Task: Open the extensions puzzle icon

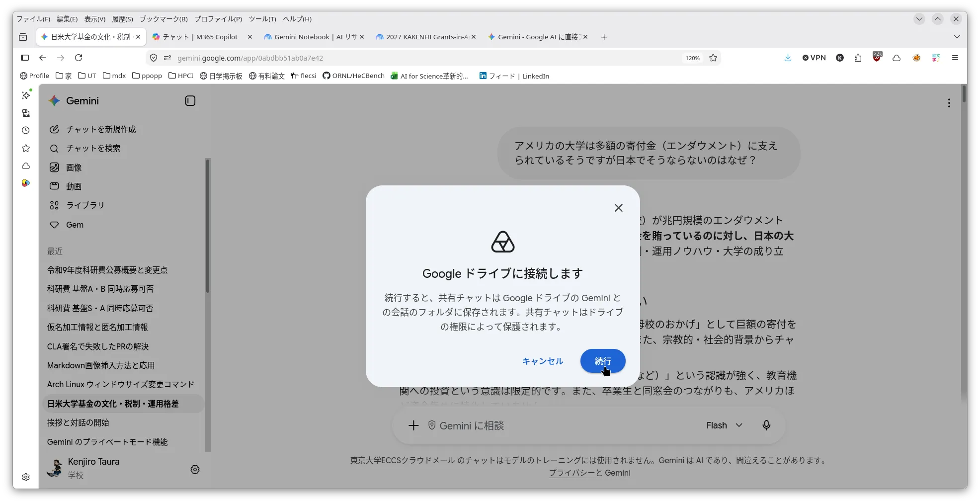Action: point(858,58)
